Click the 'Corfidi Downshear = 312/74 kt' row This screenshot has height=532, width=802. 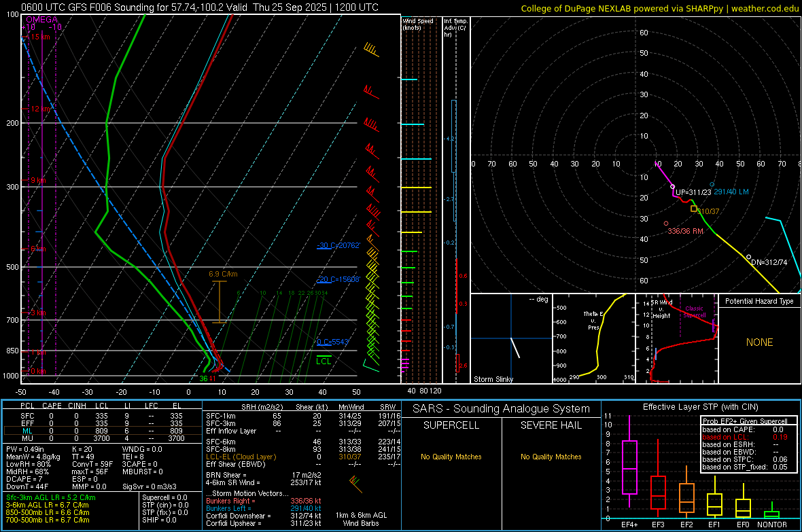point(264,516)
